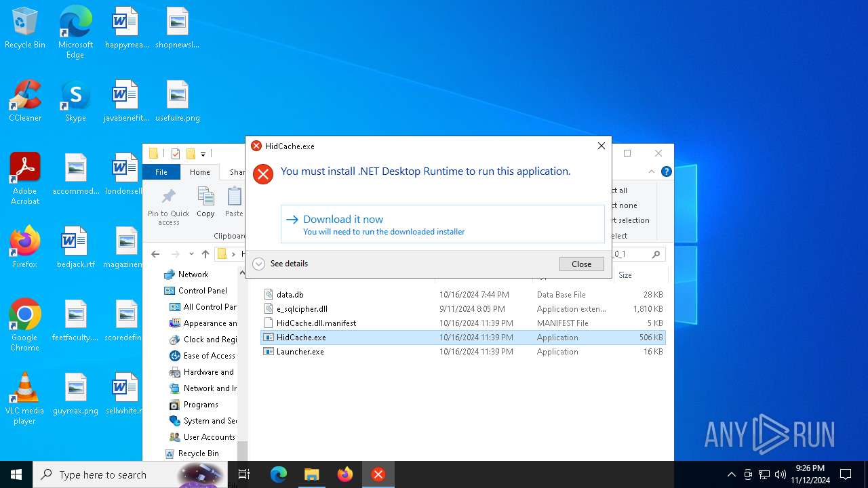
Task: Expand See details in the error dialog
Action: pos(280,264)
